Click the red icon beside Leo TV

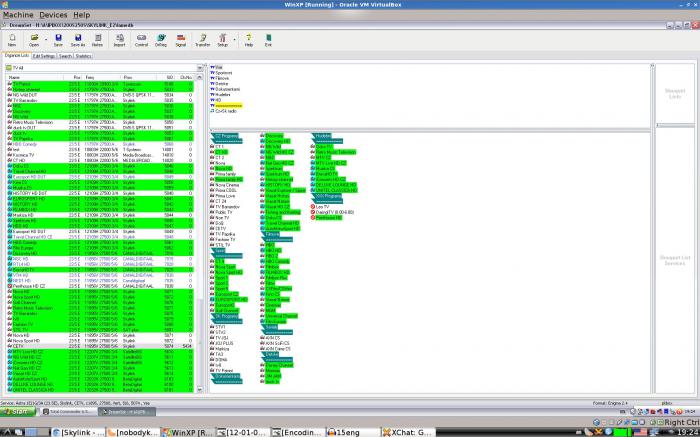pyautogui.click(x=313, y=207)
